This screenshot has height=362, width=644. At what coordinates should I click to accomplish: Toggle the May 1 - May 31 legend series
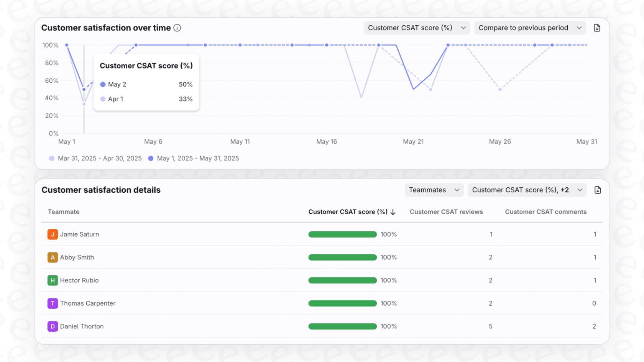point(194,158)
